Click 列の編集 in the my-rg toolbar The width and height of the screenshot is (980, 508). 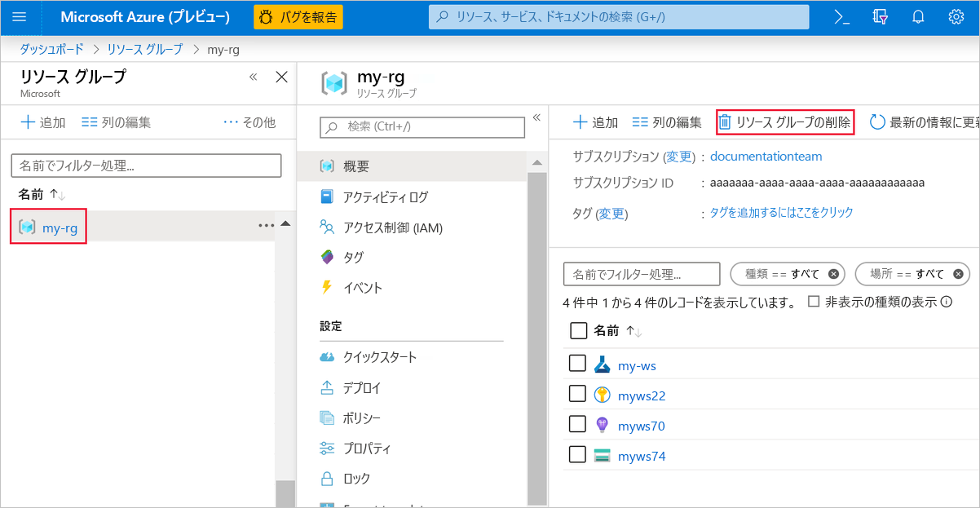click(667, 122)
